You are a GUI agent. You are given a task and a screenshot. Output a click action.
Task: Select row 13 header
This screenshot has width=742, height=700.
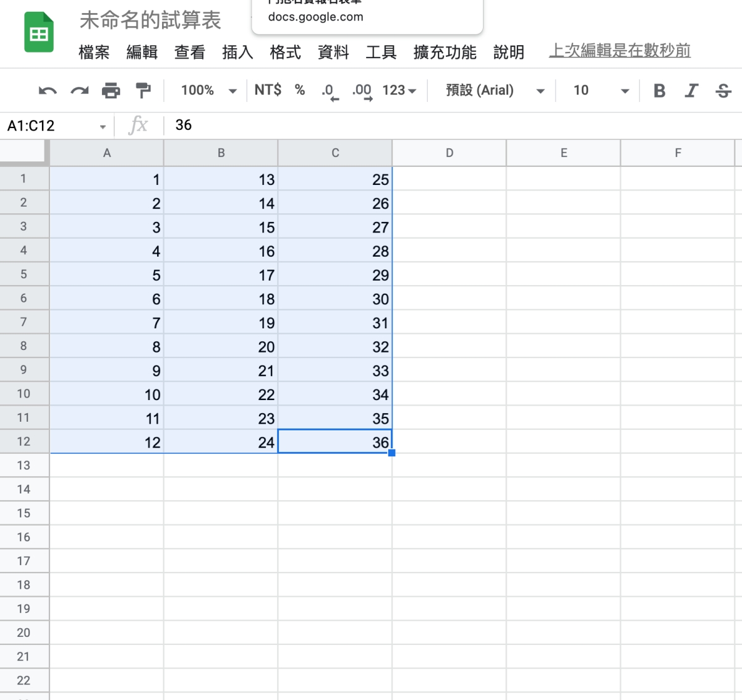pos(24,466)
